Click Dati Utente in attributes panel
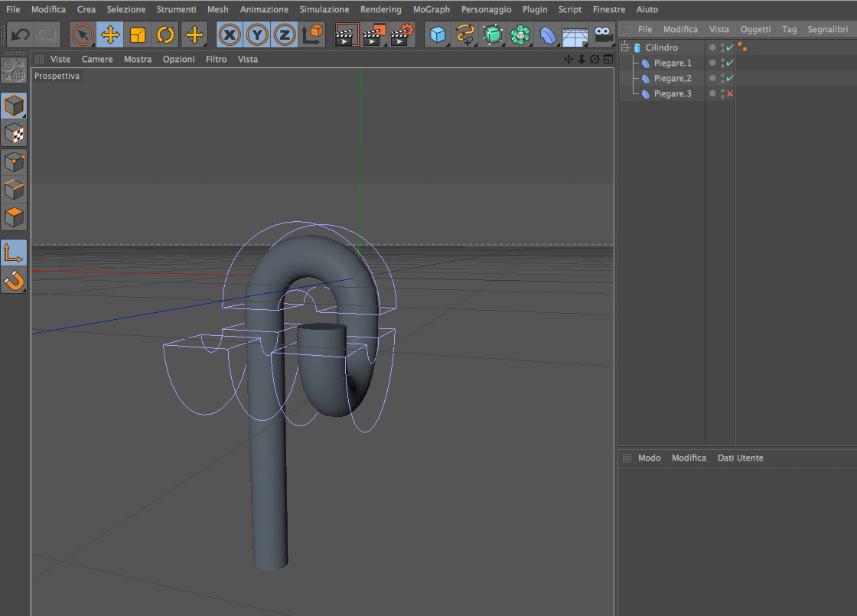The width and height of the screenshot is (857, 616). 740,458
